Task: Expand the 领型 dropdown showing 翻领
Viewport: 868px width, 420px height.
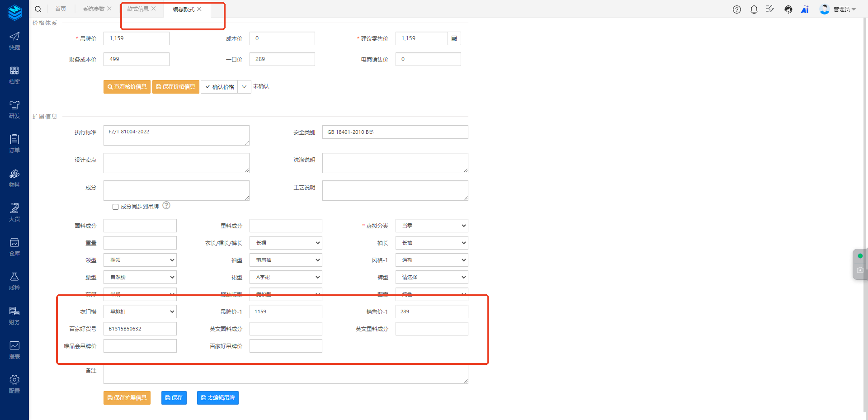Action: (140, 260)
